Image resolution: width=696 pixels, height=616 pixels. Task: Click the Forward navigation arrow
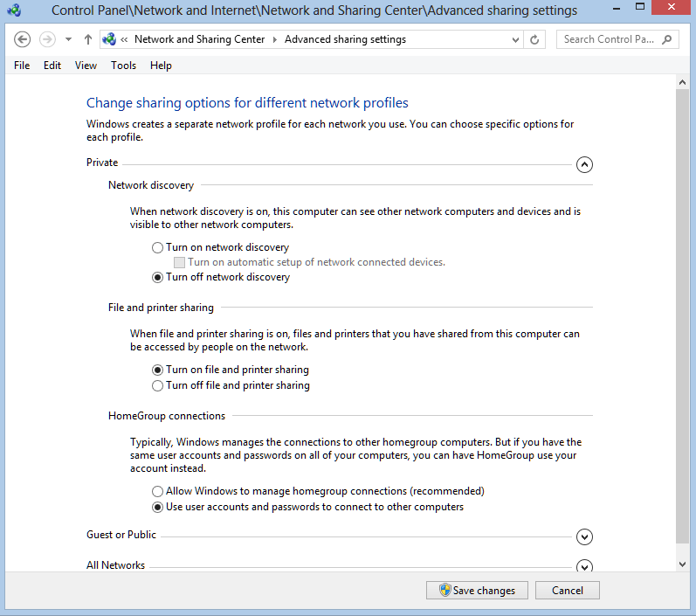coord(47,39)
